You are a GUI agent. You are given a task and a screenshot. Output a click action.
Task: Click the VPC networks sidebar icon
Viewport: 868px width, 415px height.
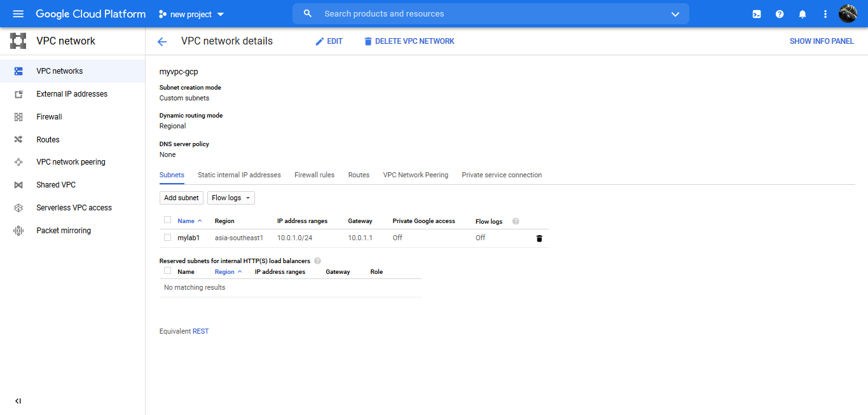coord(18,71)
